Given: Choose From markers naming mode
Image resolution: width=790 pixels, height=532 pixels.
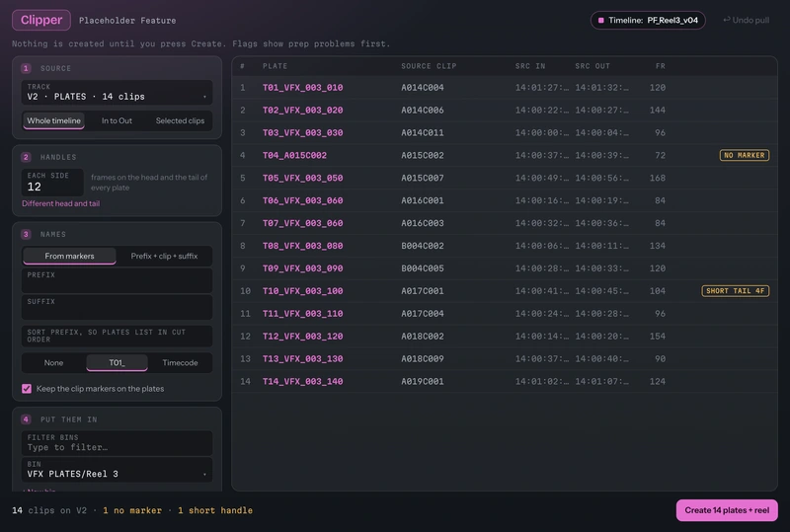Looking at the screenshot, I should click(x=69, y=256).
